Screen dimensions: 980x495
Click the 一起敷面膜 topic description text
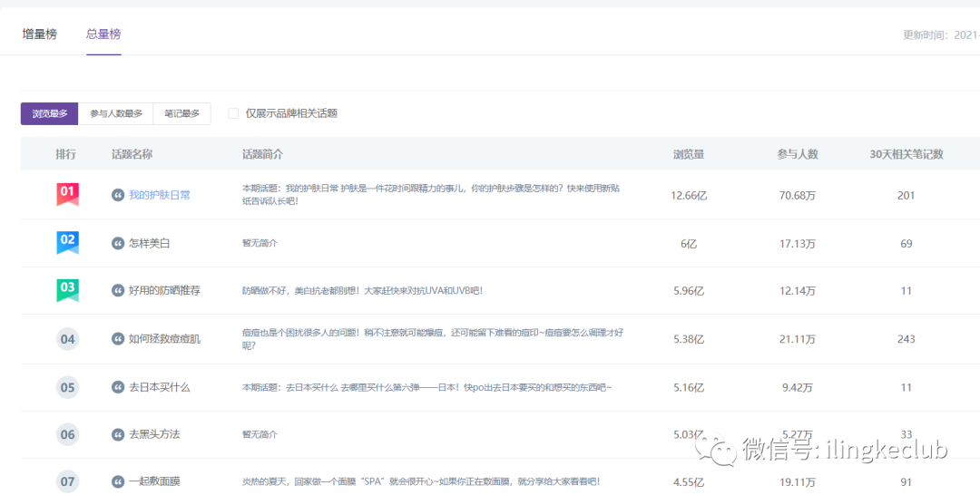pyautogui.click(x=421, y=481)
